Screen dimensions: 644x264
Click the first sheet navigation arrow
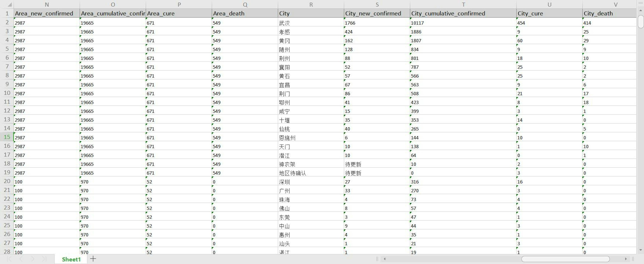tap(10, 259)
